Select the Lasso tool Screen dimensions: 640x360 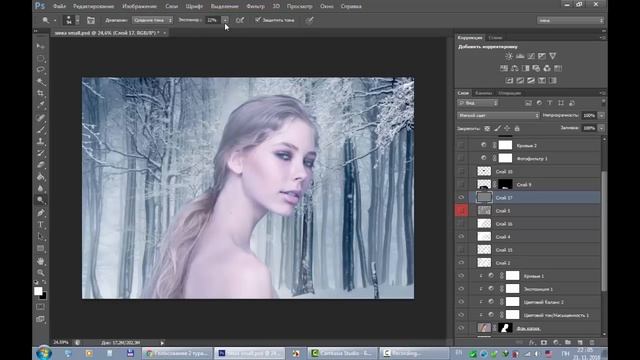(x=40, y=70)
